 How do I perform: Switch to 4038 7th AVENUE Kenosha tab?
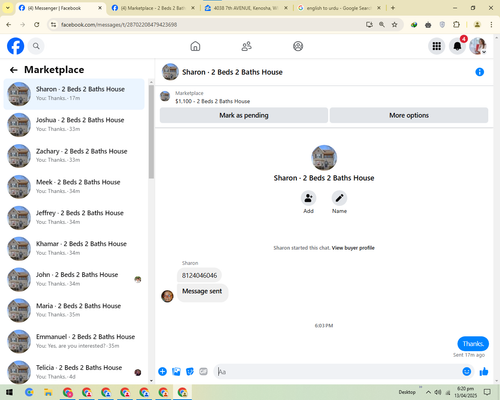click(x=246, y=8)
